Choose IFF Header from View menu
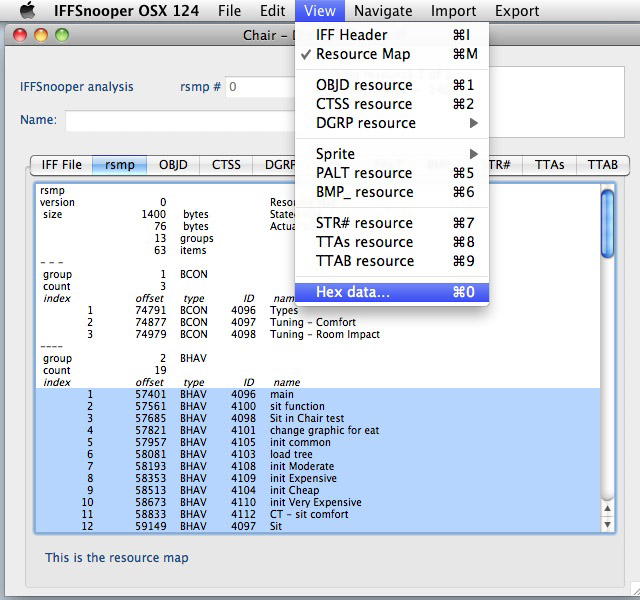 tap(392, 35)
